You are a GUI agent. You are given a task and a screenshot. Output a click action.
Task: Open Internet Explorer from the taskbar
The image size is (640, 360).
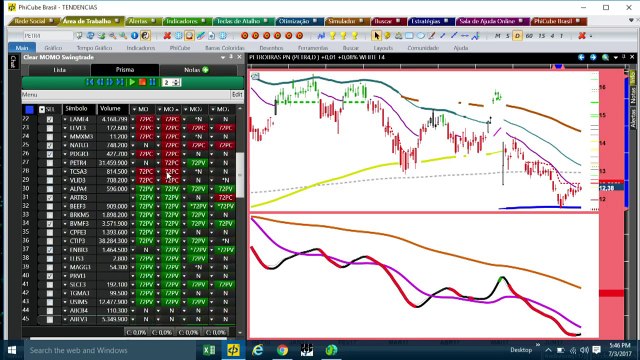258,350
